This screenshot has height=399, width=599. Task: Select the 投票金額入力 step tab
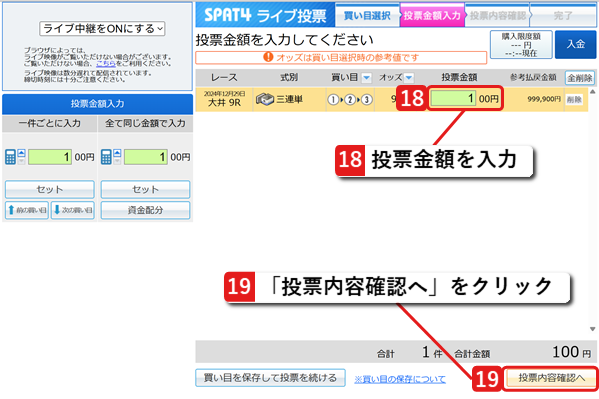click(432, 15)
